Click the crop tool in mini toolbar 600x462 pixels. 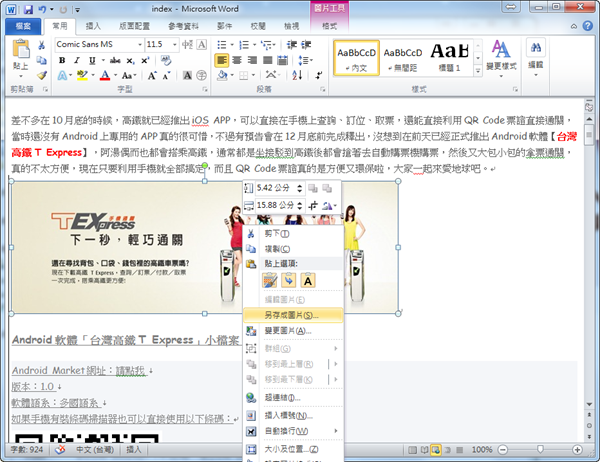coord(313,206)
